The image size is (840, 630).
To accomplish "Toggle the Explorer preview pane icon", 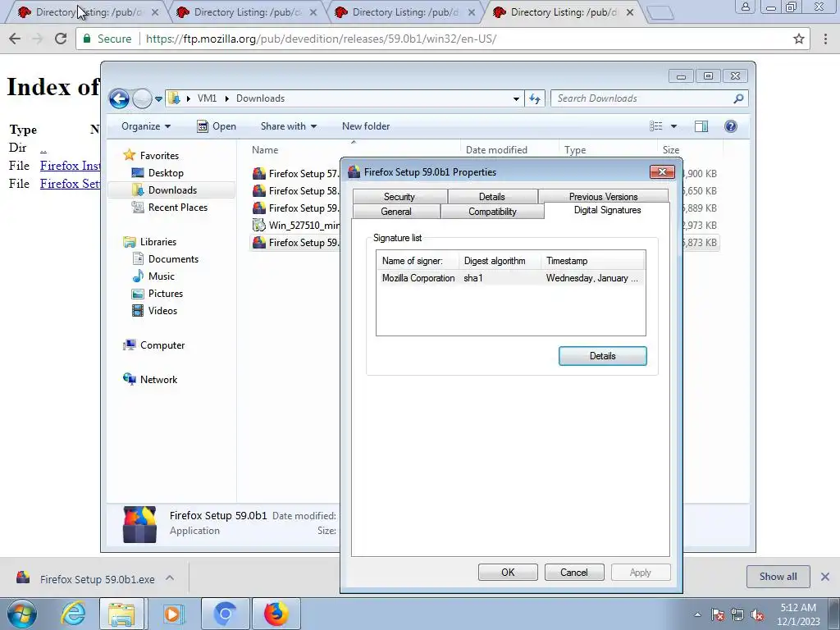I will tap(701, 126).
